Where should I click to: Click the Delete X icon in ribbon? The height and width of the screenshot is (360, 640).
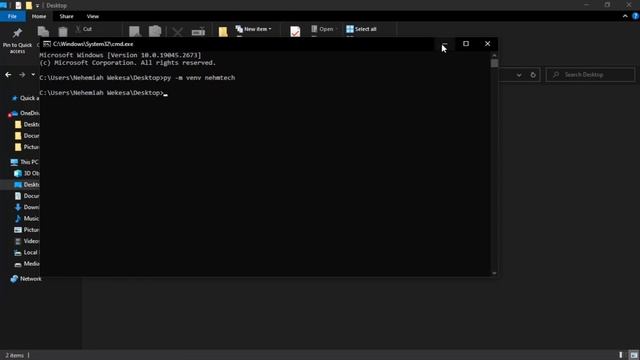tap(177, 31)
